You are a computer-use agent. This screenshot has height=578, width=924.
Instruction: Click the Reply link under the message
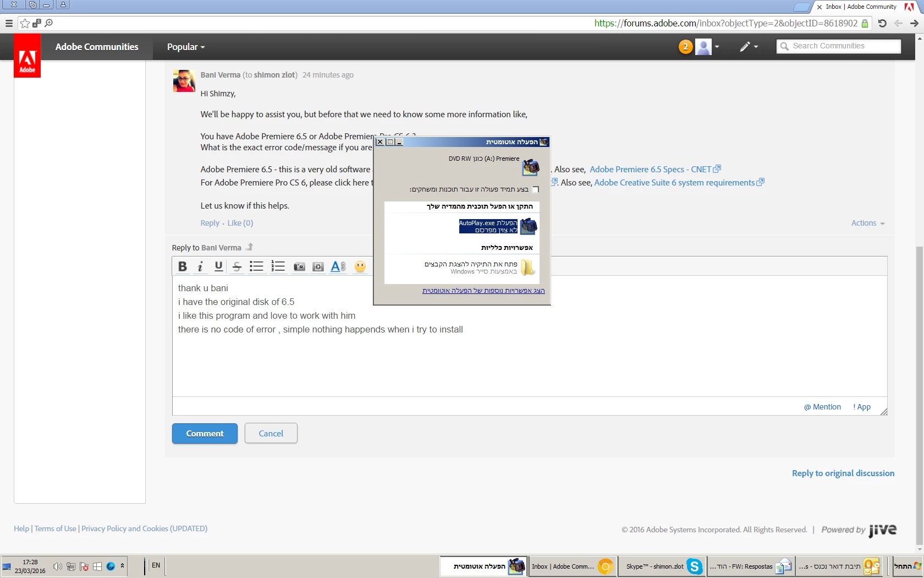(210, 223)
